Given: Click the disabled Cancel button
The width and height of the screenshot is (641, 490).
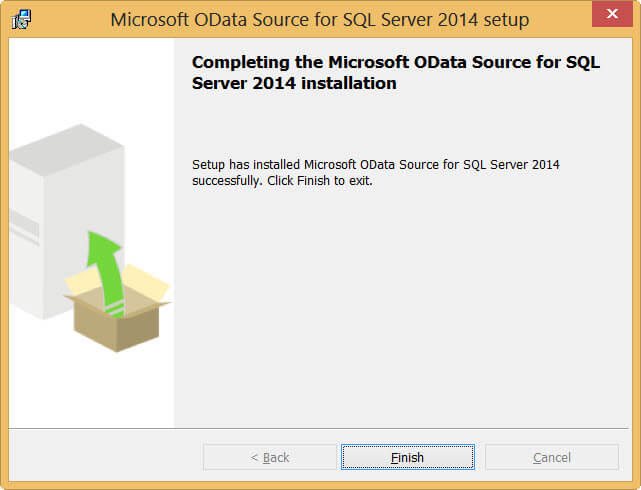Looking at the screenshot, I should tap(552, 457).
